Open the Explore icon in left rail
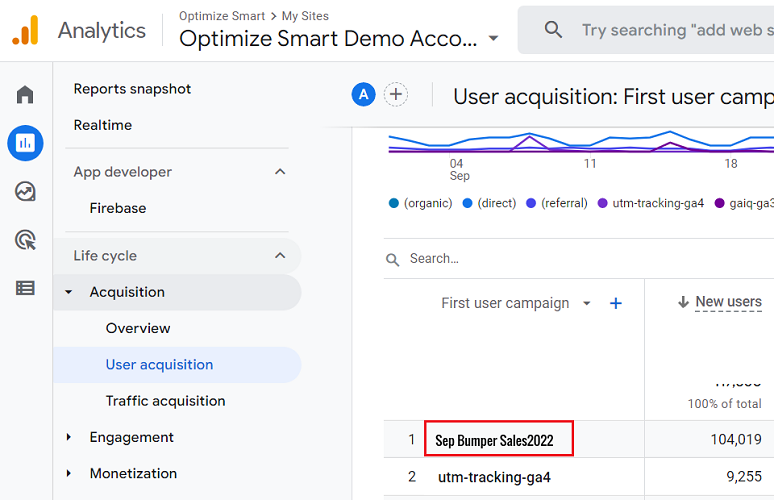774x500 pixels. point(25,191)
